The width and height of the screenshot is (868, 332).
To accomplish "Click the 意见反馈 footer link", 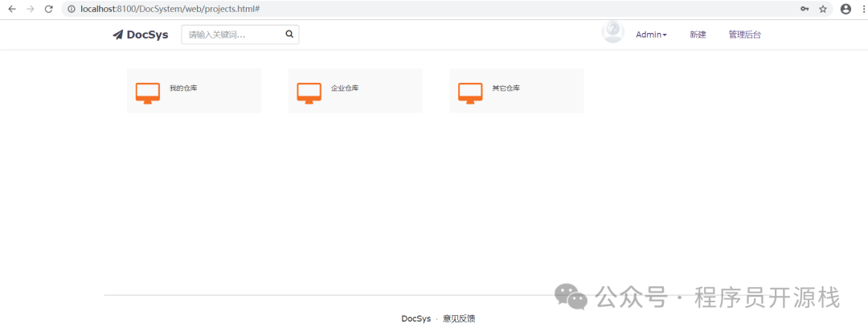I will (x=459, y=319).
